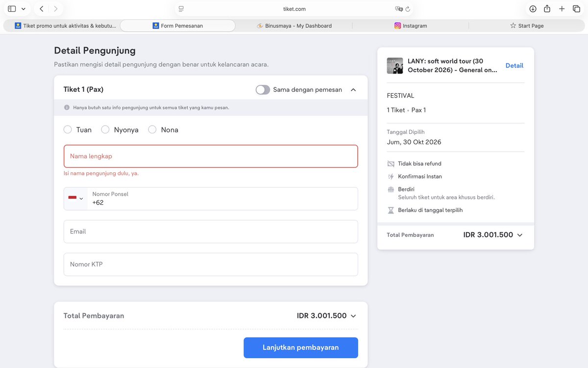This screenshot has width=588, height=368.
Task: Click the Isi nama pengunjung dulu error text
Action: pos(101,173)
